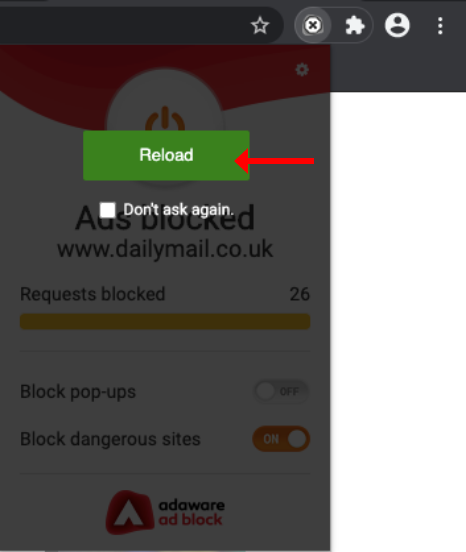The image size is (466, 552).
Task: Click the adaware ad block logo
Action: point(165,513)
